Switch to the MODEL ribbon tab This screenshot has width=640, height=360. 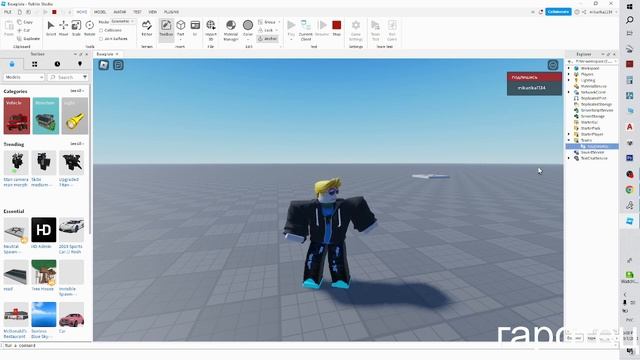100,12
